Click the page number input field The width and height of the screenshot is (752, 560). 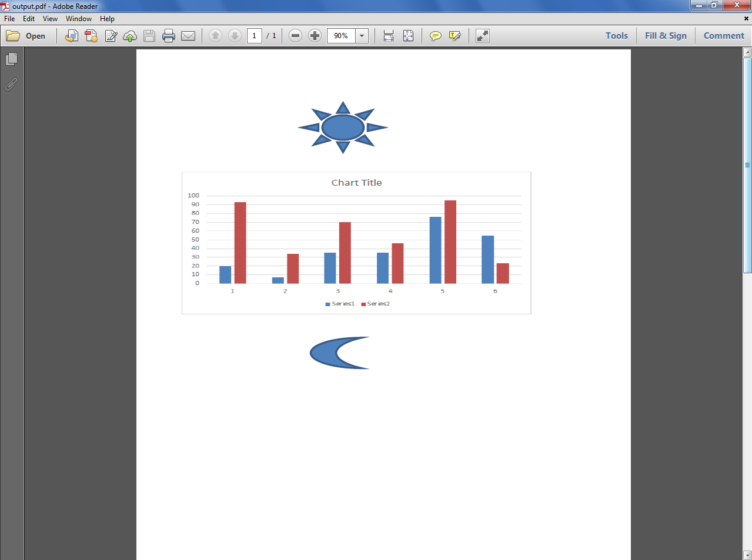point(254,36)
